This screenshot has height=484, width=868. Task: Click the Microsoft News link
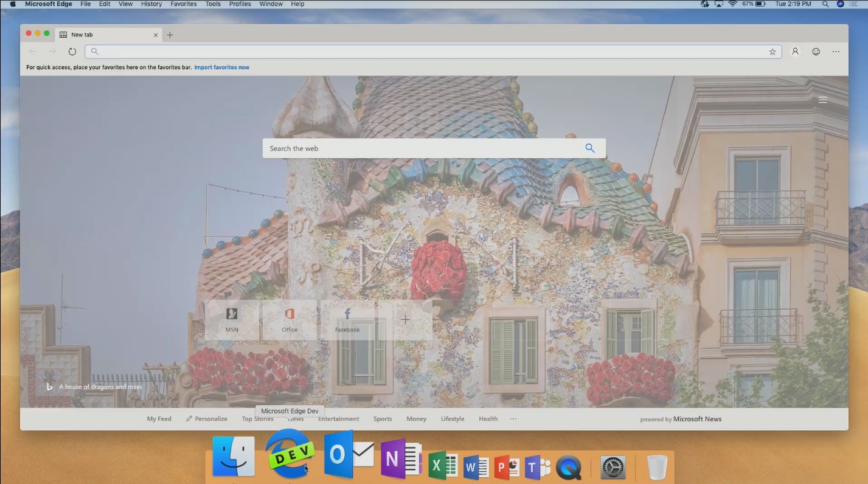pyautogui.click(x=698, y=419)
